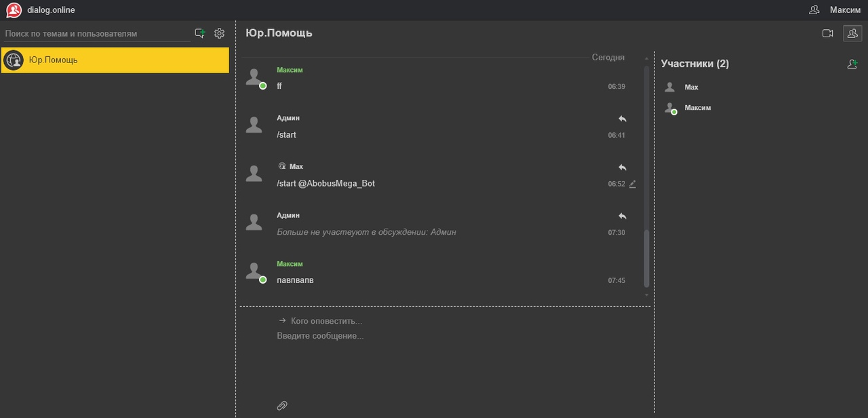Image resolution: width=868 pixels, height=418 pixels.
Task: Edit the message sent at 06:52
Action: 633,184
